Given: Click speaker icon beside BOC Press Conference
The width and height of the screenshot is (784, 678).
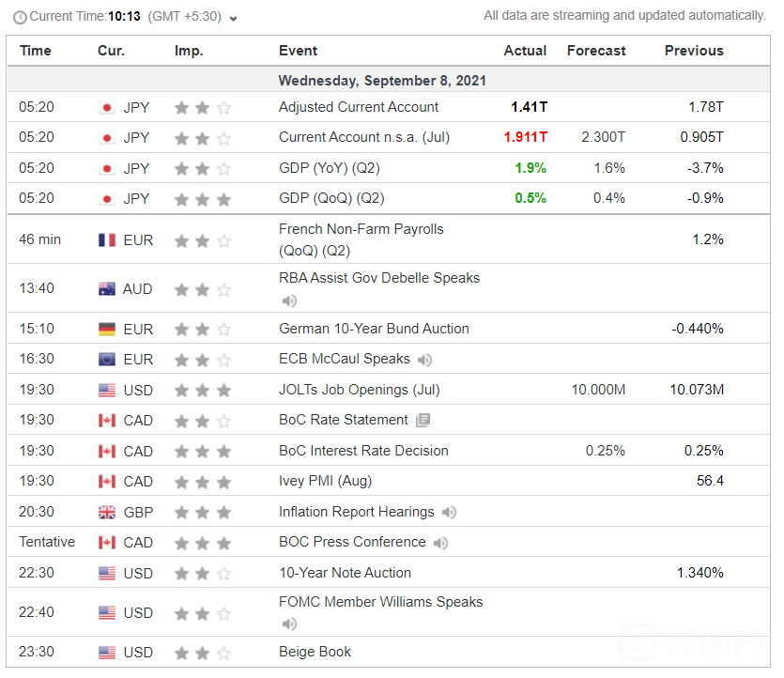Looking at the screenshot, I should [440, 543].
